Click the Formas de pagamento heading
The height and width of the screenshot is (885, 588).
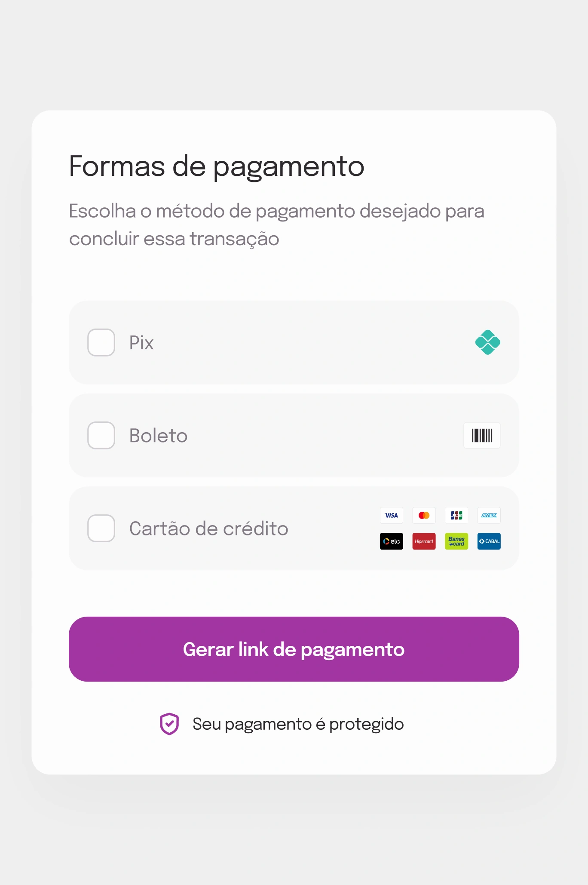click(217, 166)
